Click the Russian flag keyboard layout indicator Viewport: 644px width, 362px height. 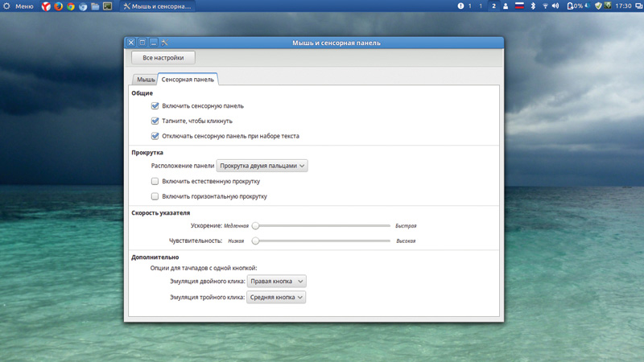(x=519, y=6)
